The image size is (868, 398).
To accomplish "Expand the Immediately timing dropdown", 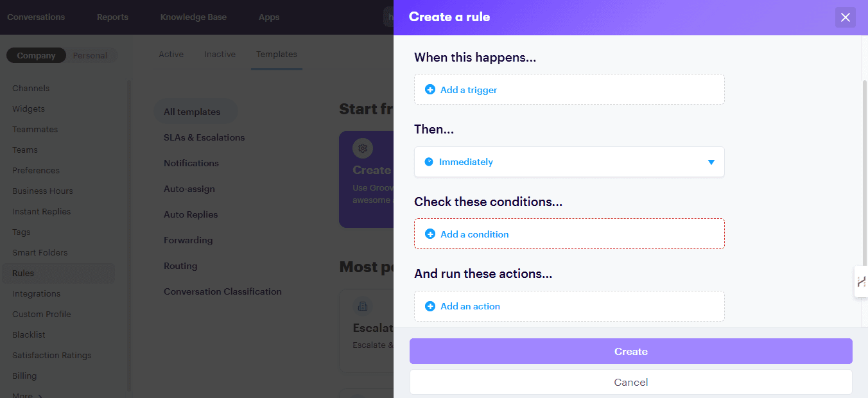I will [569, 162].
